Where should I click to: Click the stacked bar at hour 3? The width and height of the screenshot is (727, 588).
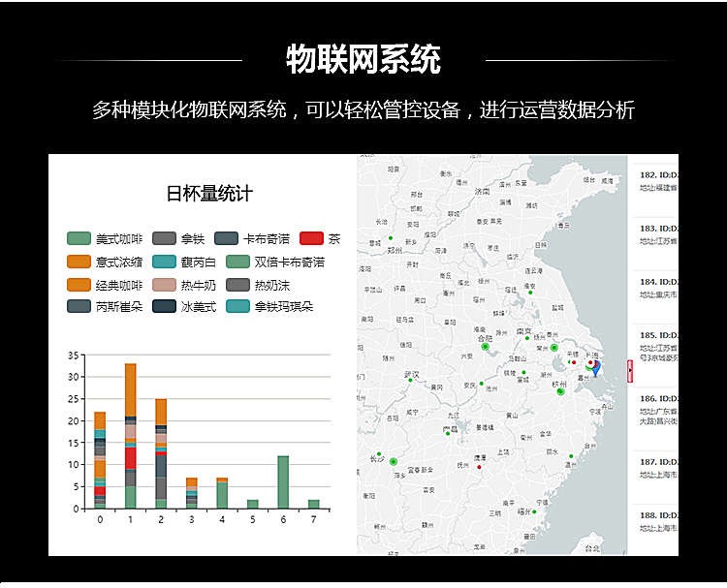tap(192, 493)
